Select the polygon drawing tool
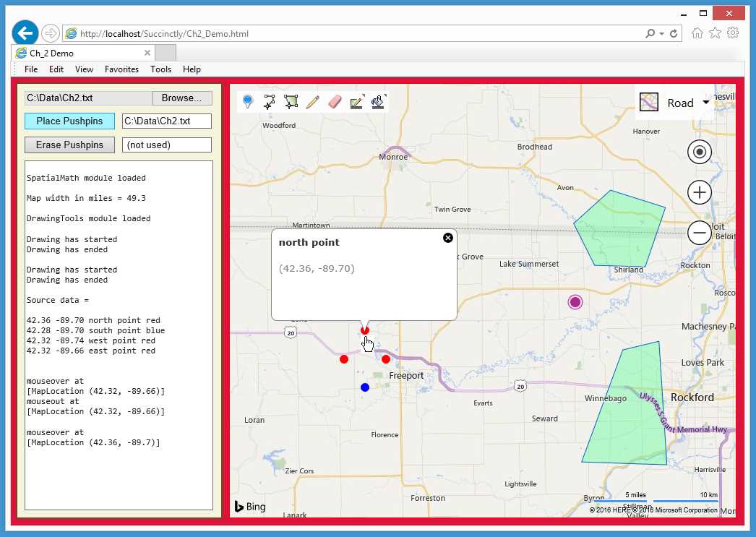Image resolution: width=756 pixels, height=537 pixels. [x=291, y=102]
